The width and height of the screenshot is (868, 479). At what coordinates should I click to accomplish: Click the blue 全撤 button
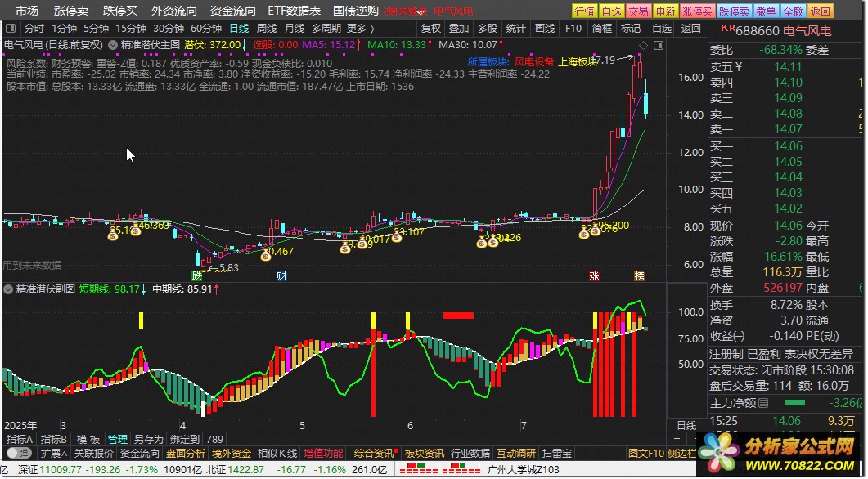pos(793,11)
